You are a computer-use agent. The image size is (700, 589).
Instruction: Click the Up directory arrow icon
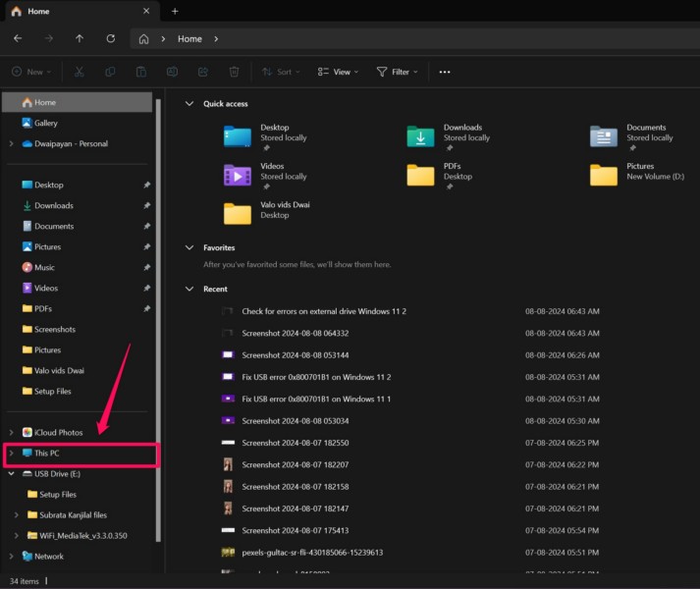pos(80,39)
